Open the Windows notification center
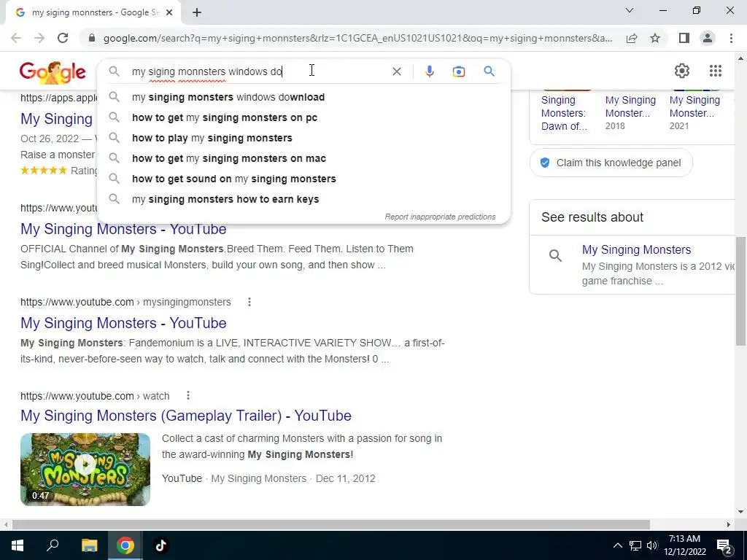Image resolution: width=747 pixels, height=560 pixels. click(x=724, y=545)
